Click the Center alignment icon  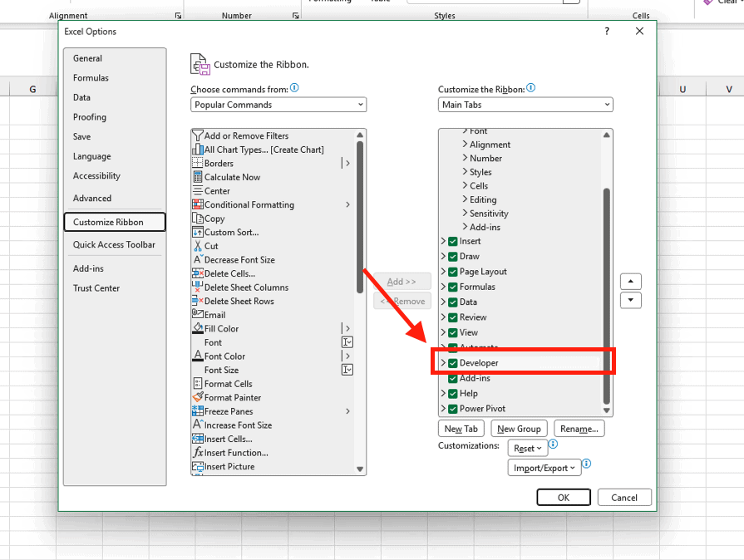click(x=198, y=190)
